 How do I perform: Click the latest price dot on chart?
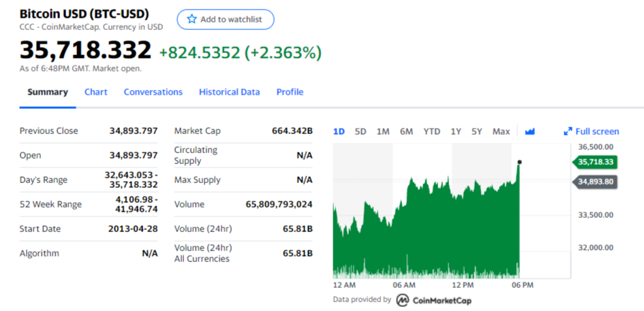pyautogui.click(x=519, y=162)
